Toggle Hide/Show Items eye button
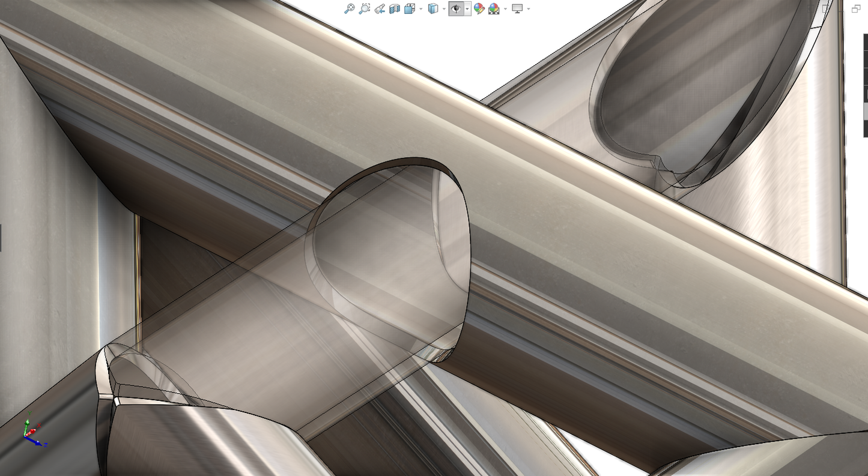This screenshot has height=476, width=868. tap(456, 8)
